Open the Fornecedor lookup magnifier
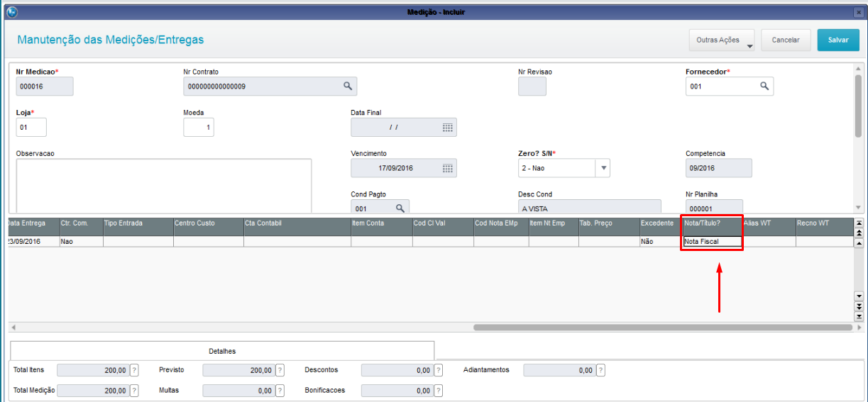 764,86
